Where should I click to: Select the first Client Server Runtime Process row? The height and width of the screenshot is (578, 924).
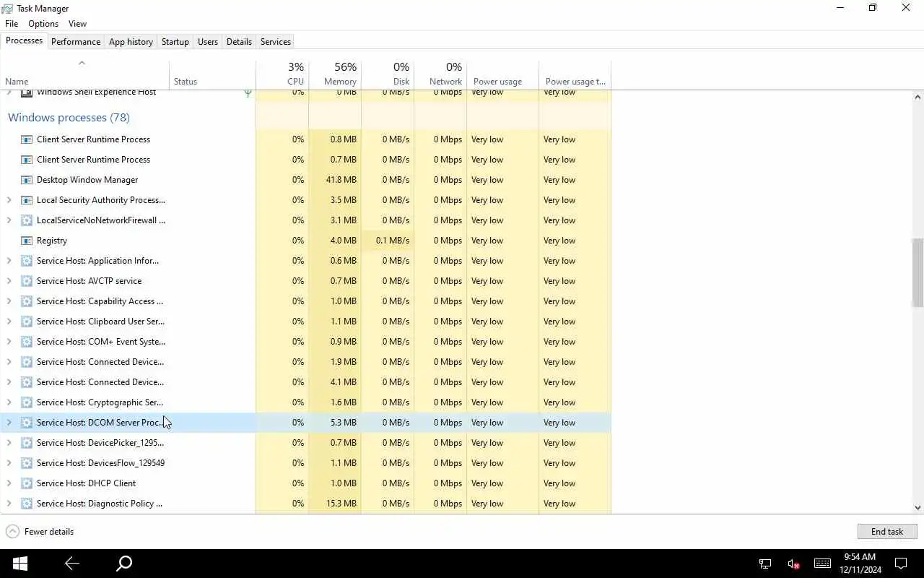[x=305, y=139]
